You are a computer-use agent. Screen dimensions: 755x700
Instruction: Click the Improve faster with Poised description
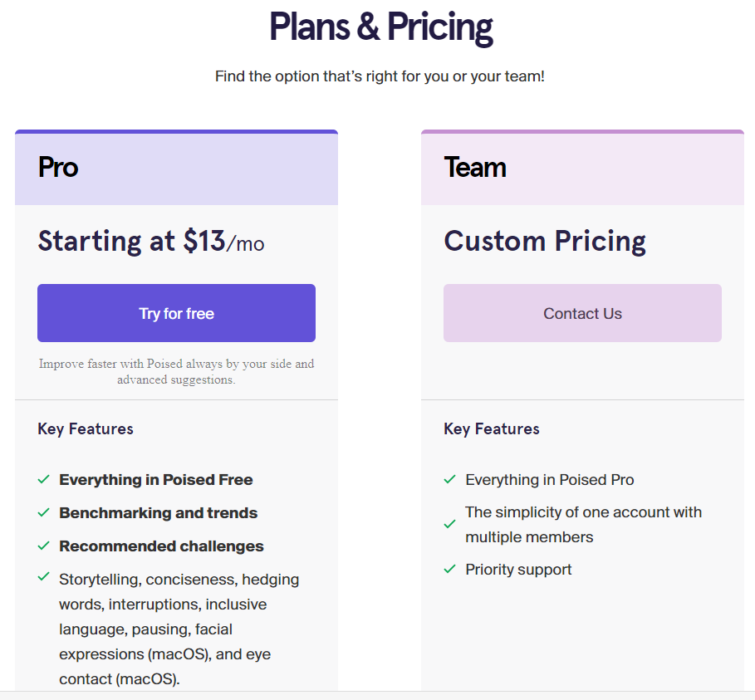[176, 371]
